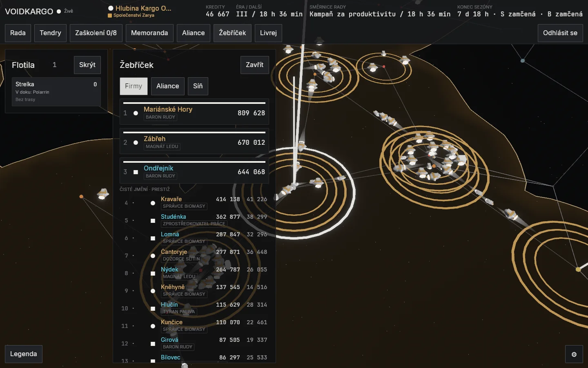Select first-place Mariánské Hory entry
The height and width of the screenshot is (368, 588).
point(194,112)
